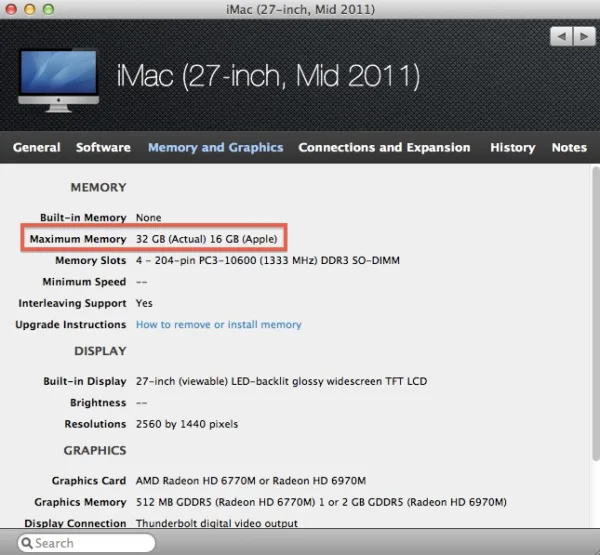This screenshot has height=555, width=600.
Task: Click the 'Built-in Memory' label
Action: click(83, 217)
